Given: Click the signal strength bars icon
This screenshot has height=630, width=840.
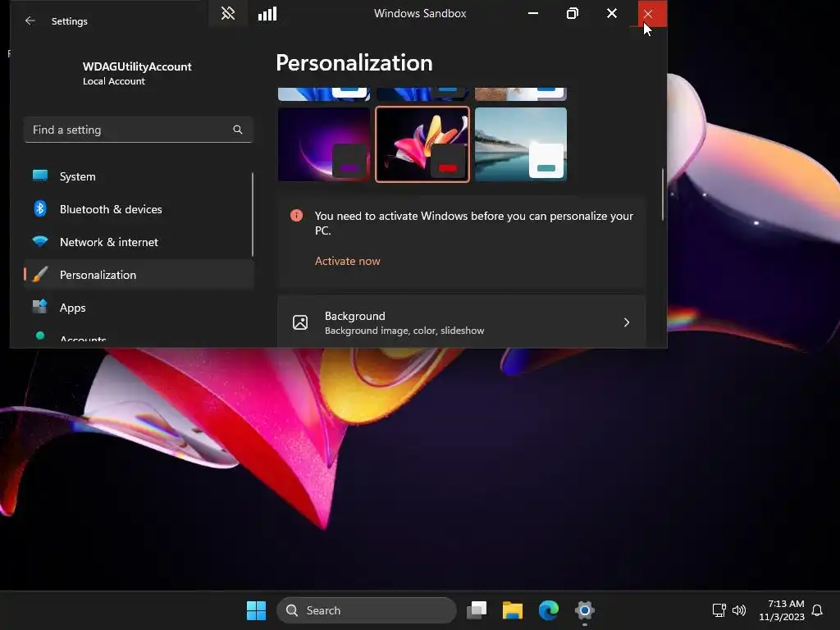Looking at the screenshot, I should (x=267, y=13).
